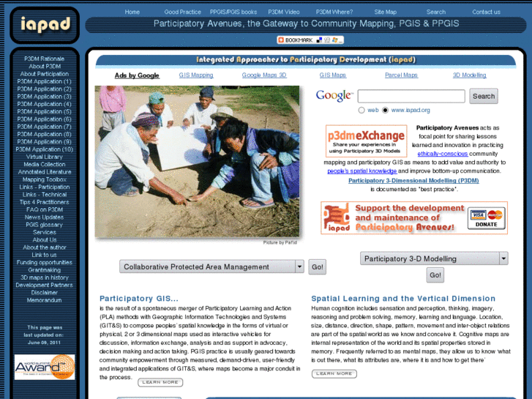Open Development Partners sidebar link
This screenshot has height=399, width=532.
(x=44, y=285)
